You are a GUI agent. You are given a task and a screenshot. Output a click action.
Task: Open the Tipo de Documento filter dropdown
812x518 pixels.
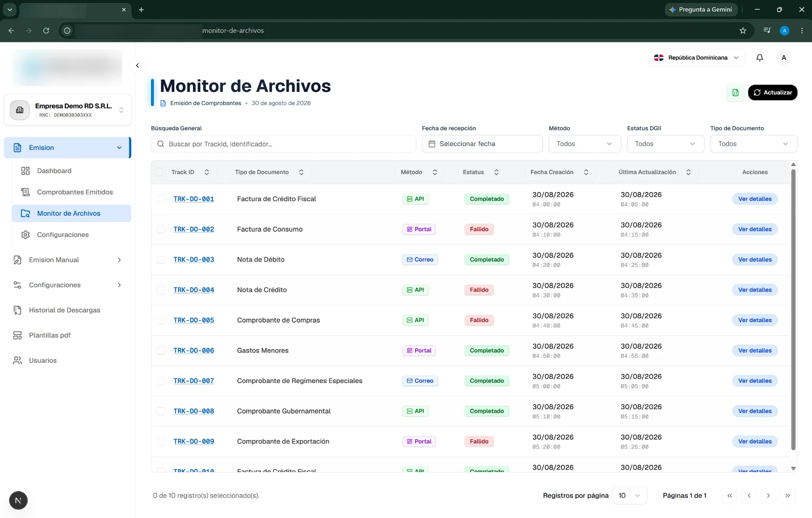(x=753, y=144)
